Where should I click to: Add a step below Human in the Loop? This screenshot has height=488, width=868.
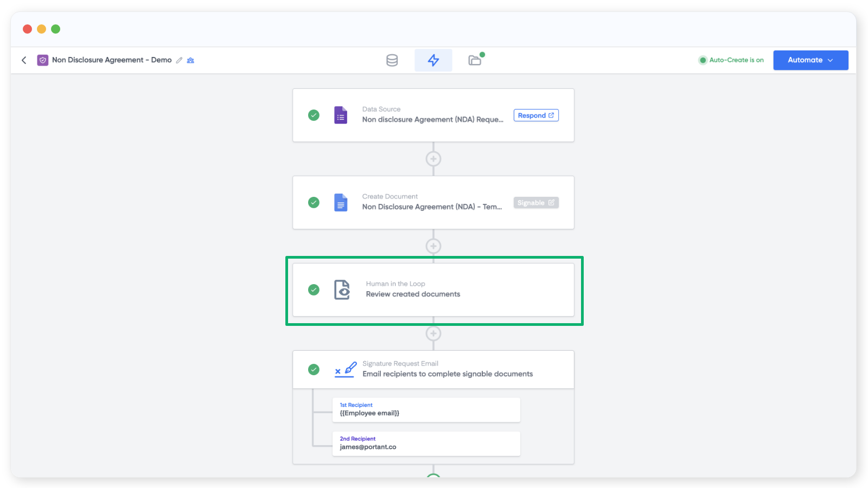coord(433,333)
